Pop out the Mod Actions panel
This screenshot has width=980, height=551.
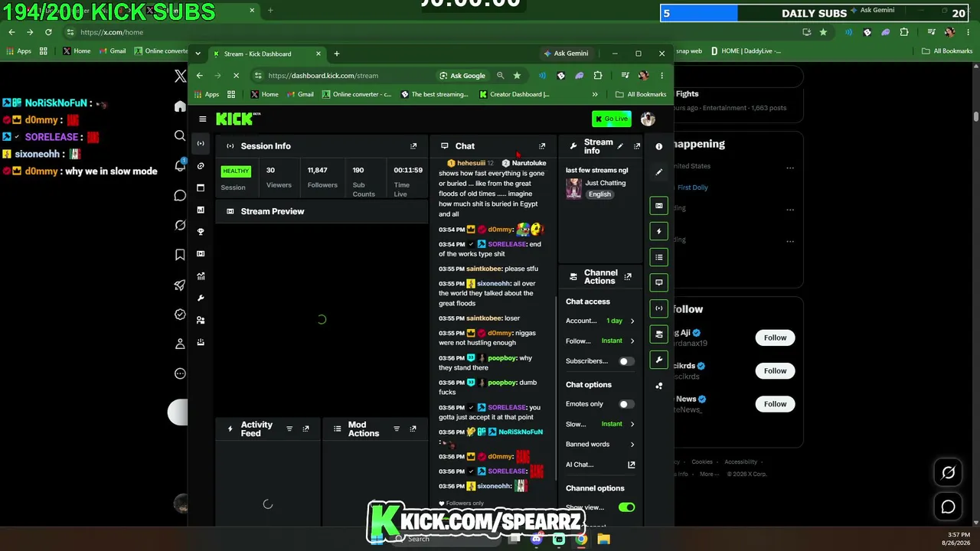413,429
